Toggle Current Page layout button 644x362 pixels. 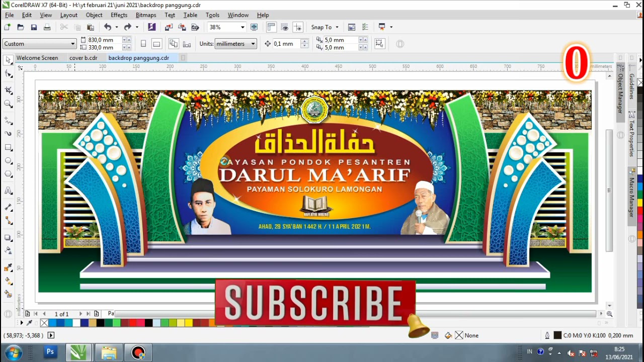coord(187,44)
